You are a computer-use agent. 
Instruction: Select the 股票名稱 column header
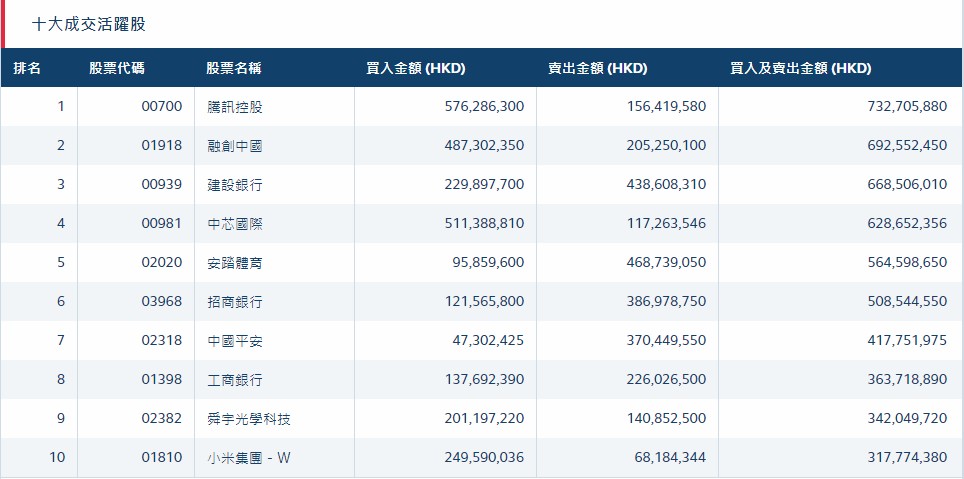(234, 69)
